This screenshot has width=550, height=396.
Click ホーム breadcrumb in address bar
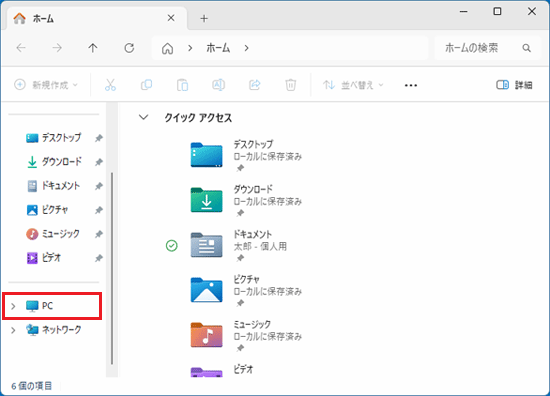click(x=218, y=48)
